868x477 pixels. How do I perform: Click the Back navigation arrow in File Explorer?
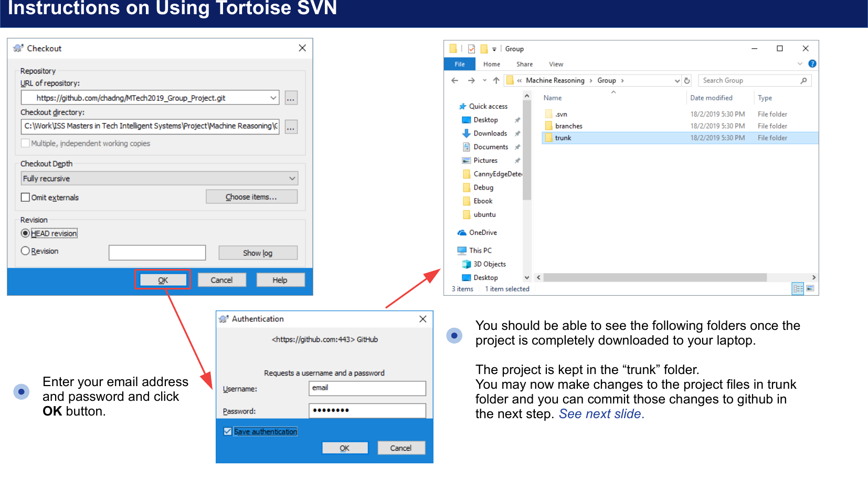454,80
